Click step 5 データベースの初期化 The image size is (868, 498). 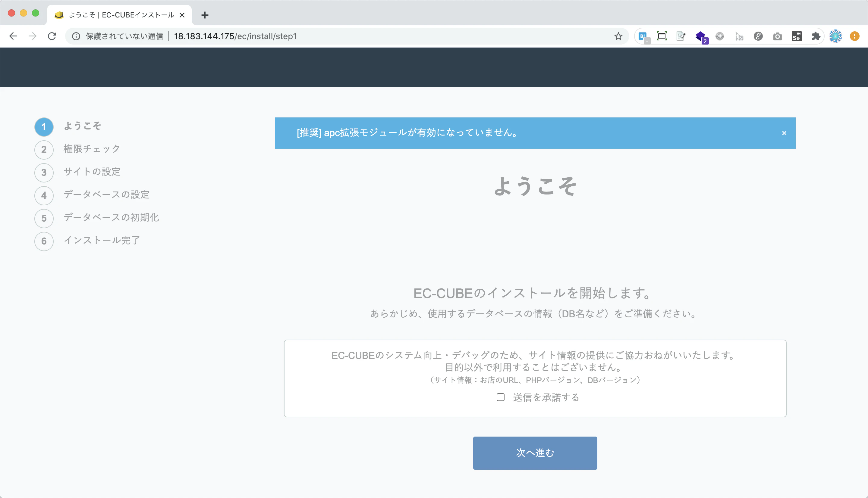point(96,218)
